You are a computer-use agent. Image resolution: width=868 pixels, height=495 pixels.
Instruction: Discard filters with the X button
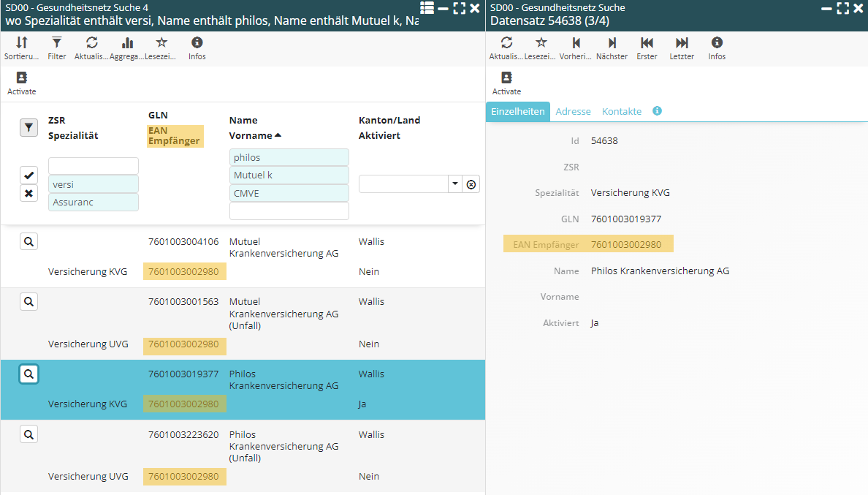click(x=28, y=194)
